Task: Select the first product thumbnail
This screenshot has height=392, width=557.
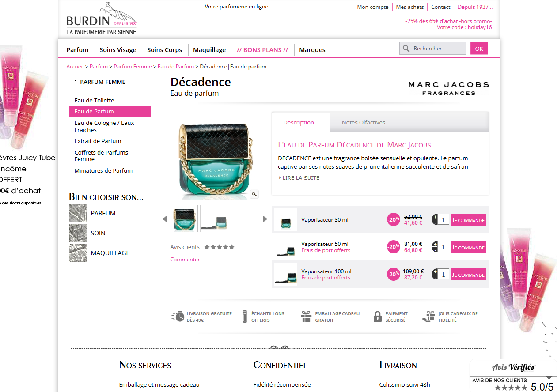Action: click(184, 219)
